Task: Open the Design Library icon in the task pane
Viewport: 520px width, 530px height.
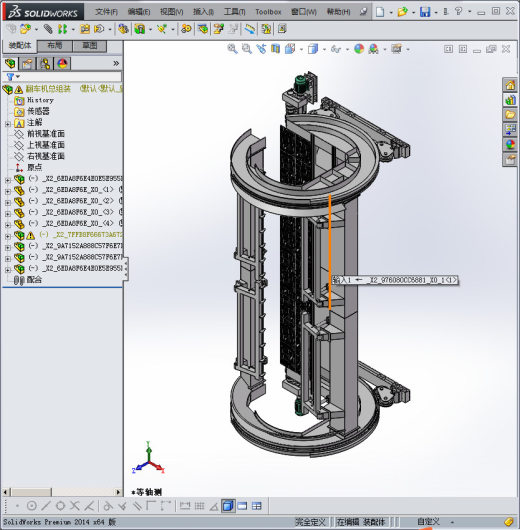Action: (x=510, y=100)
